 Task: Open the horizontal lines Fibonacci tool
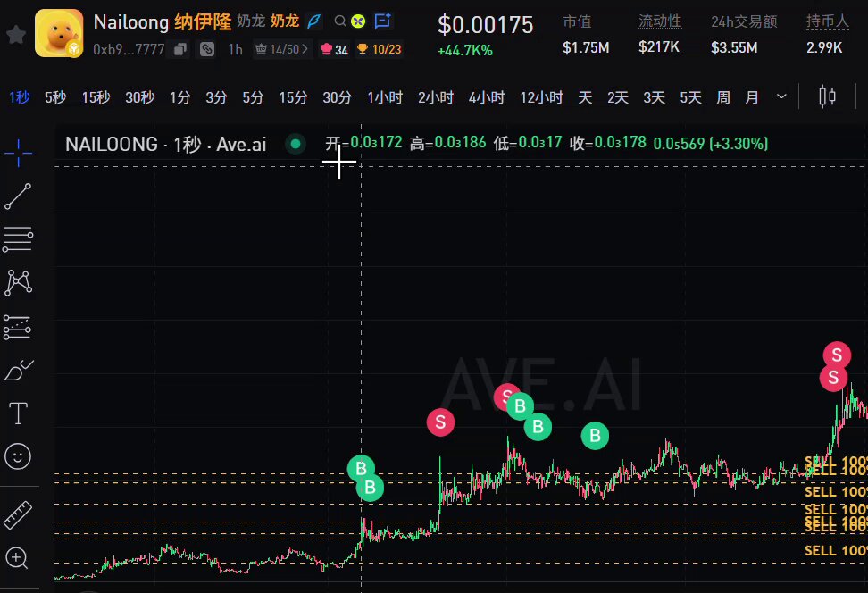[18, 239]
